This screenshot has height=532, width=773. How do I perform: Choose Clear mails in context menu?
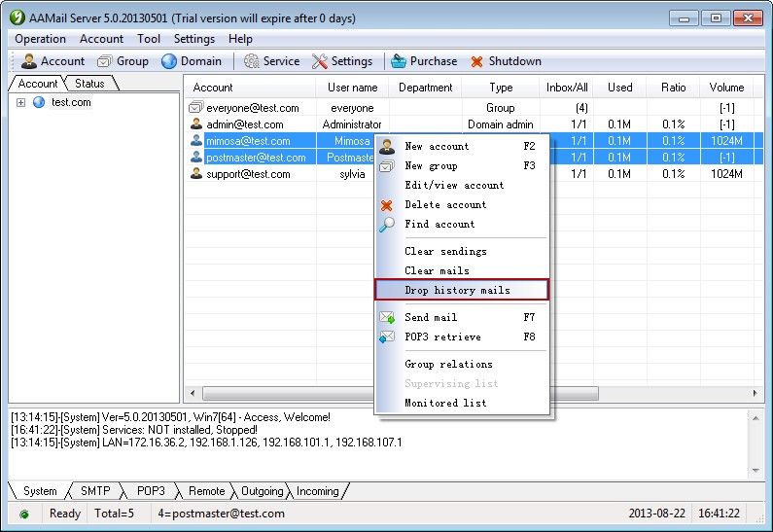click(462, 270)
